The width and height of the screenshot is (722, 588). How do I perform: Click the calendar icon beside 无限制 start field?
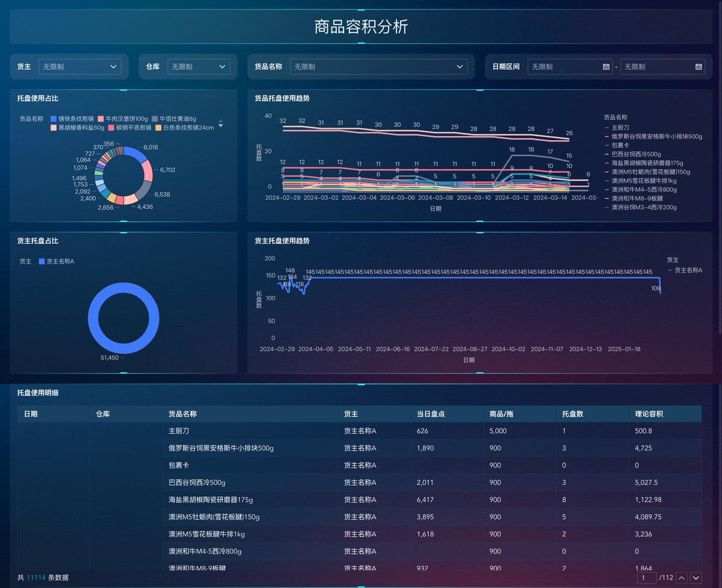pos(606,67)
